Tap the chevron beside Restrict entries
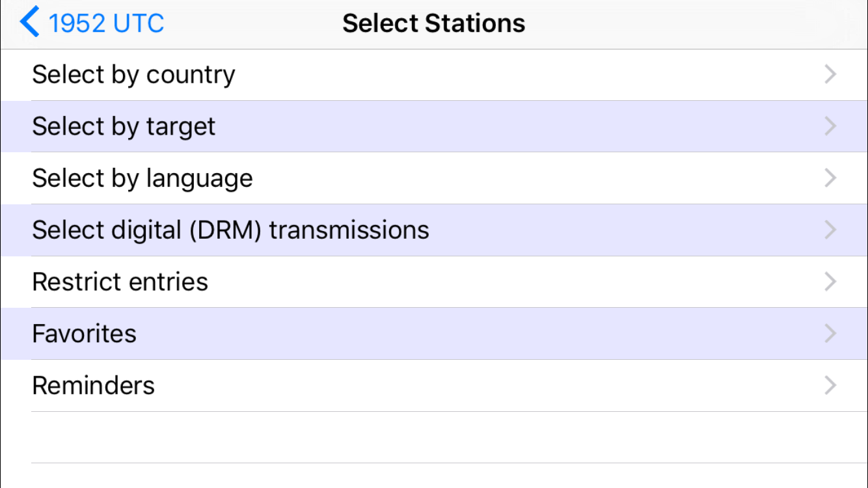 pyautogui.click(x=830, y=281)
